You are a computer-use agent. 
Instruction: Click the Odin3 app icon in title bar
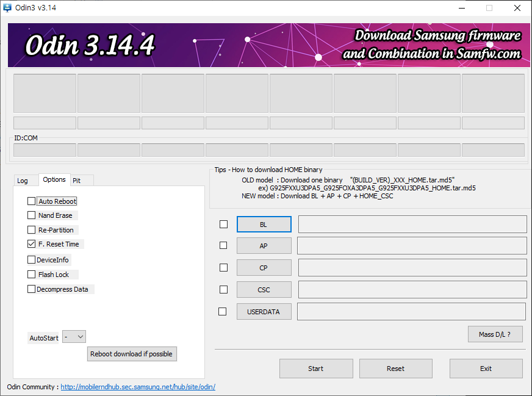pos(7,7)
